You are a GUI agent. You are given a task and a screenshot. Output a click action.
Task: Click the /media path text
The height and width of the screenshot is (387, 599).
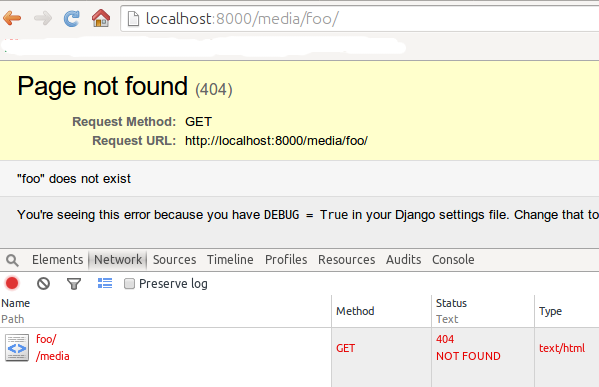[53, 356]
